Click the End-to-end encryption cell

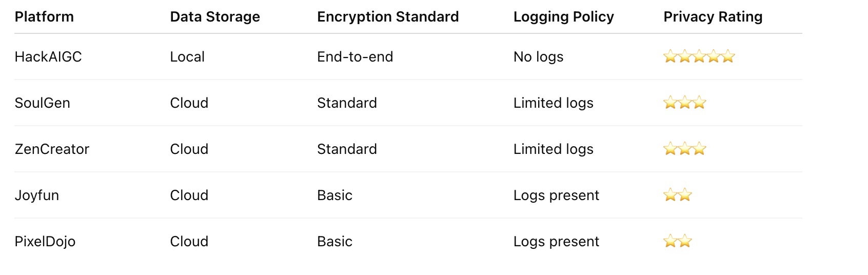pyautogui.click(x=355, y=57)
